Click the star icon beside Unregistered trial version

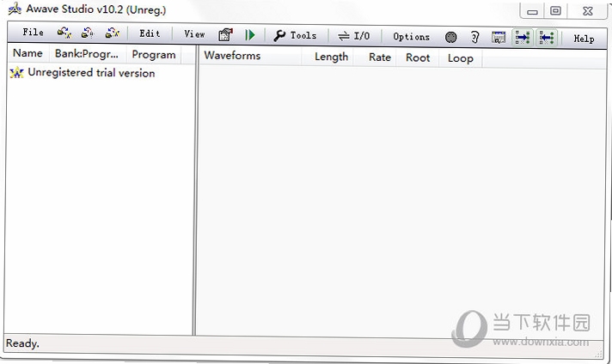(17, 72)
